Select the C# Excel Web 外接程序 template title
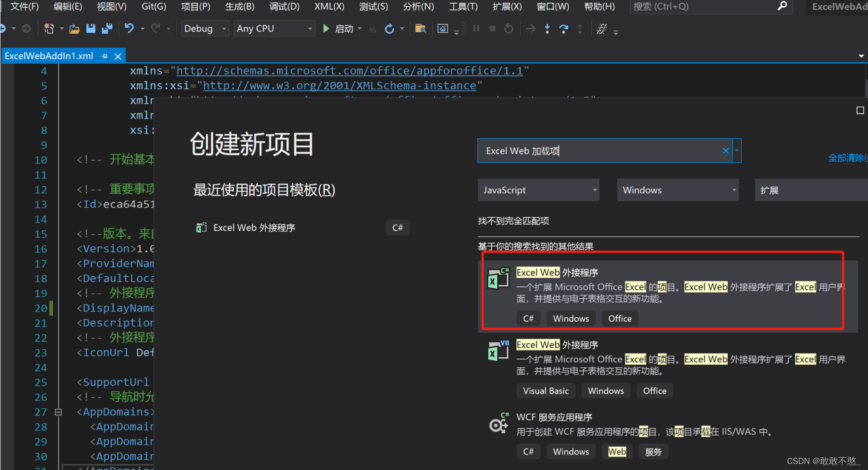 [x=557, y=272]
